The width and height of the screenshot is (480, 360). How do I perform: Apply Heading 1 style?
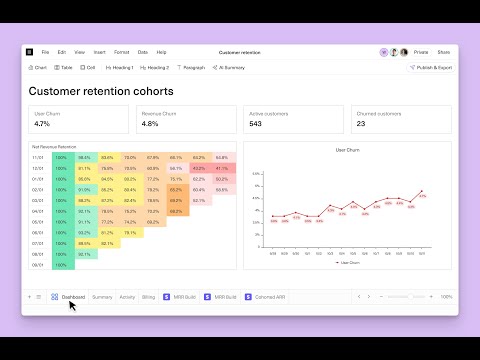click(x=119, y=68)
